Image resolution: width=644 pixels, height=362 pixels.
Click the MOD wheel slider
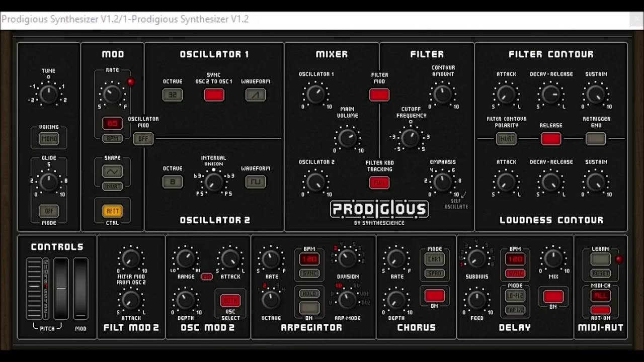[x=80, y=289]
